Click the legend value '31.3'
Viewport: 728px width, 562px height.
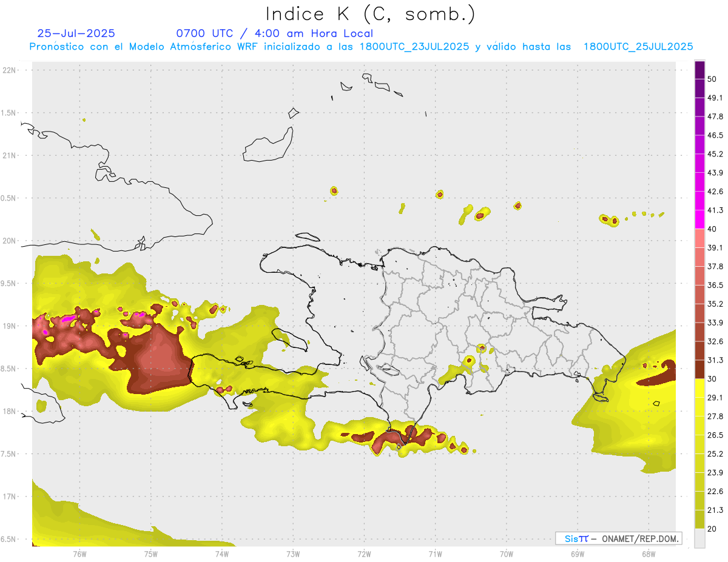coord(715,360)
